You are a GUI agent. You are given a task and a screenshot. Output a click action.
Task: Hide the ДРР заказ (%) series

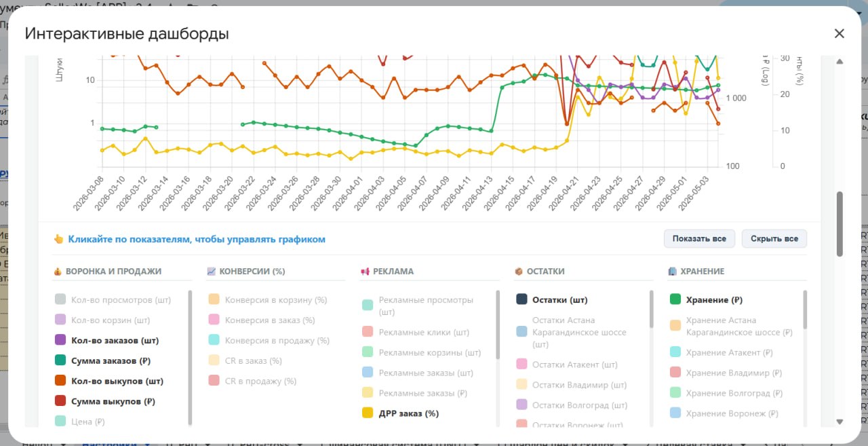coord(401,413)
